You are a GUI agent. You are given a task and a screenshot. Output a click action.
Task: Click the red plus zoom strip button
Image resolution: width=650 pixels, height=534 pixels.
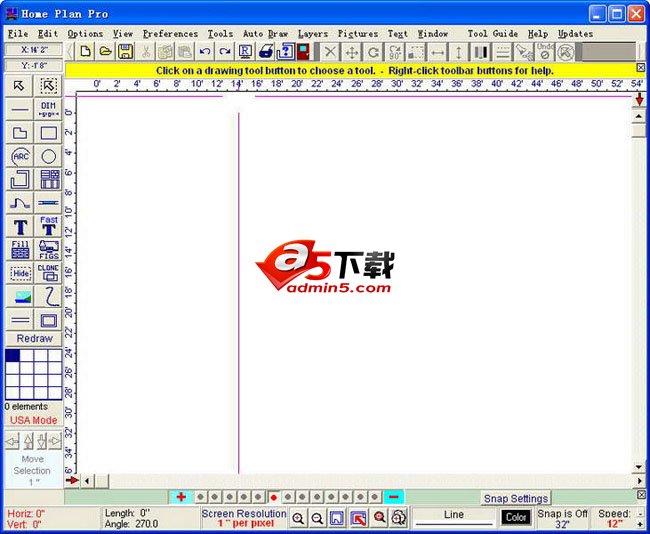181,497
